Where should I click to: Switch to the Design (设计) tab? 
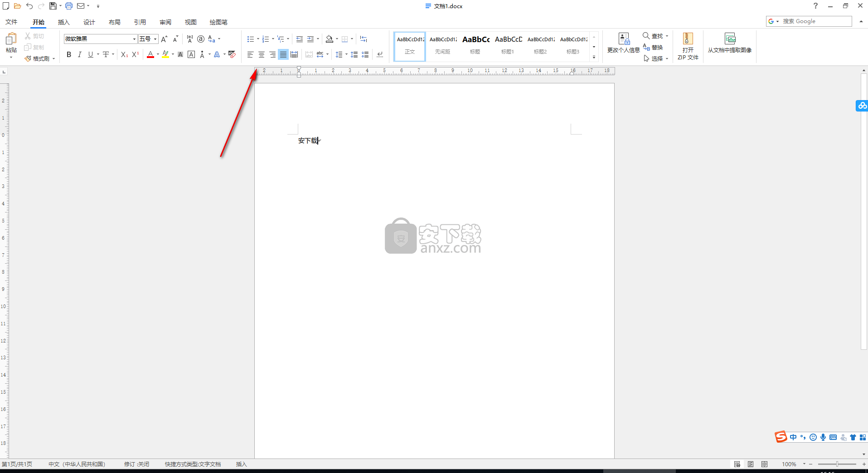[89, 22]
